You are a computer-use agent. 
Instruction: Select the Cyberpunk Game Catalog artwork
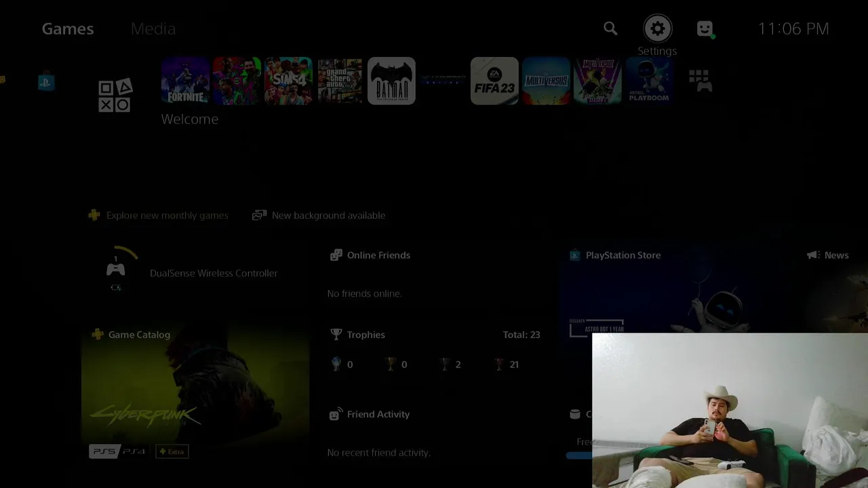click(x=195, y=386)
